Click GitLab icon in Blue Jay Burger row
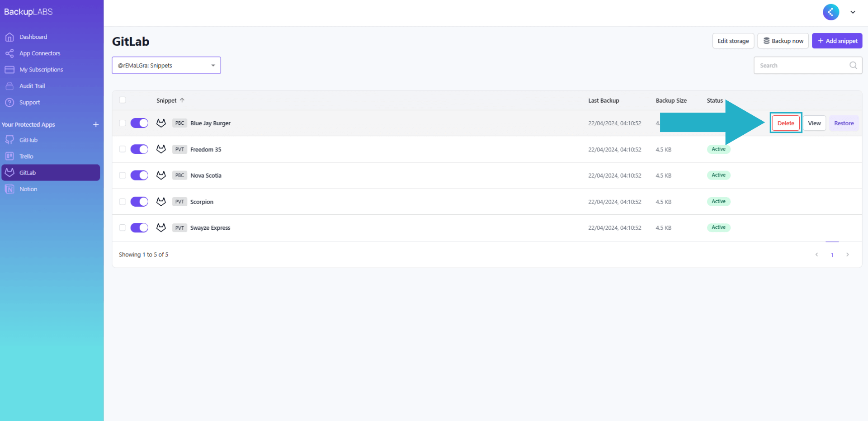Screen dimensions: 868x421 pyautogui.click(x=161, y=123)
